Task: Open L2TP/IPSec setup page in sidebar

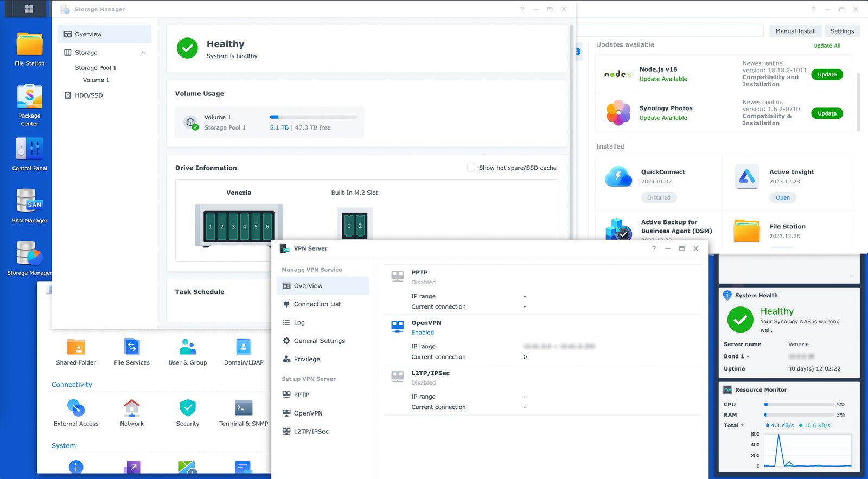Action: [323, 432]
